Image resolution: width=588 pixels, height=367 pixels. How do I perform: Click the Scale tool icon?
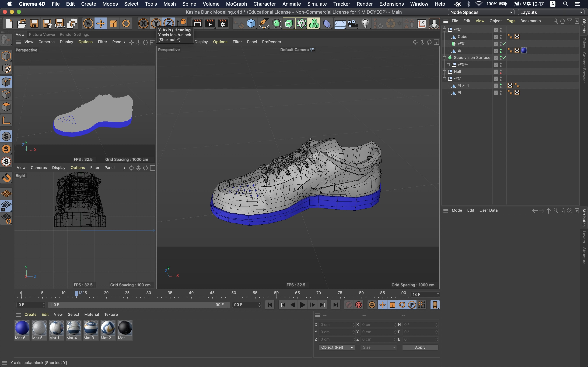(x=113, y=24)
